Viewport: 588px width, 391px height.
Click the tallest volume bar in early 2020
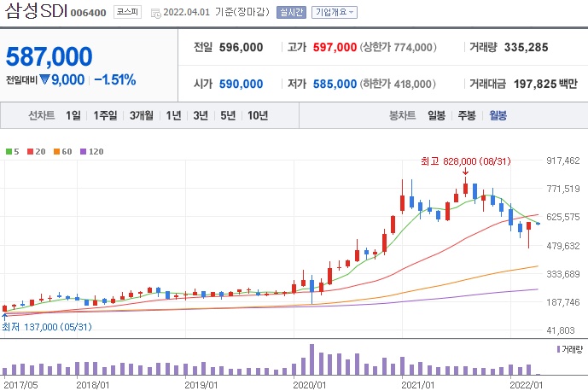311,359
